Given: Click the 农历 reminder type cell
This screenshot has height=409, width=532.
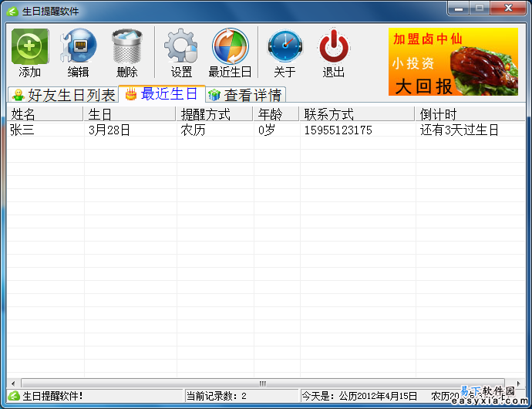Looking at the screenshot, I should (x=193, y=130).
